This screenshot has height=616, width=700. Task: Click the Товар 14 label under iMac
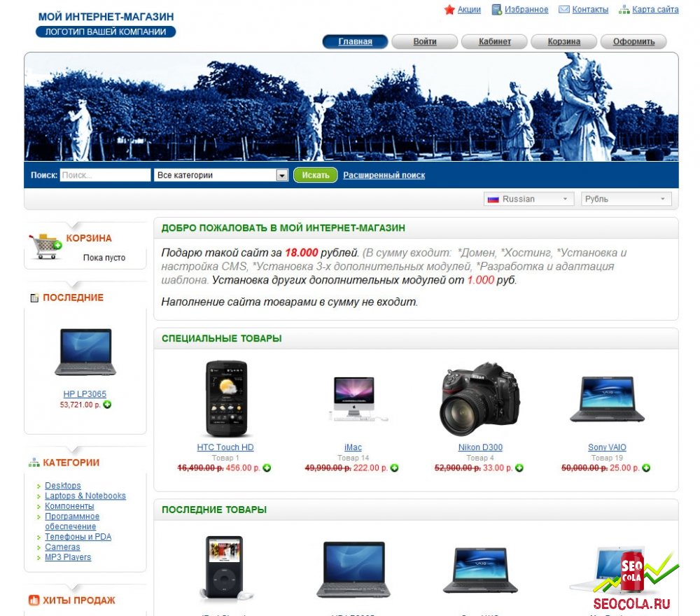tap(353, 458)
